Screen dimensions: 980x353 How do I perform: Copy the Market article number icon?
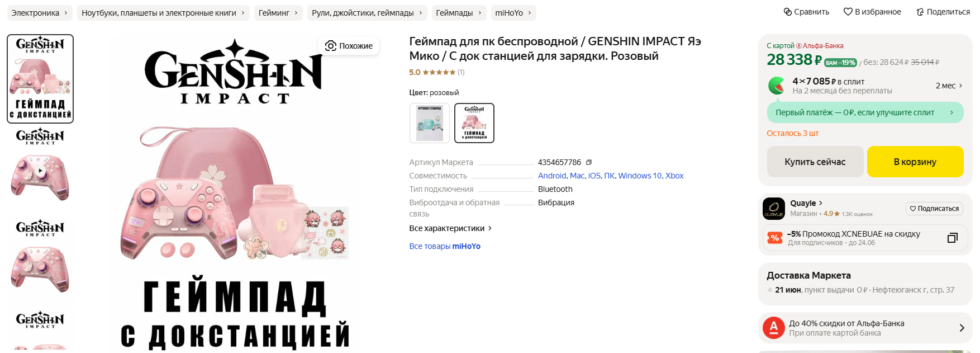tap(588, 162)
